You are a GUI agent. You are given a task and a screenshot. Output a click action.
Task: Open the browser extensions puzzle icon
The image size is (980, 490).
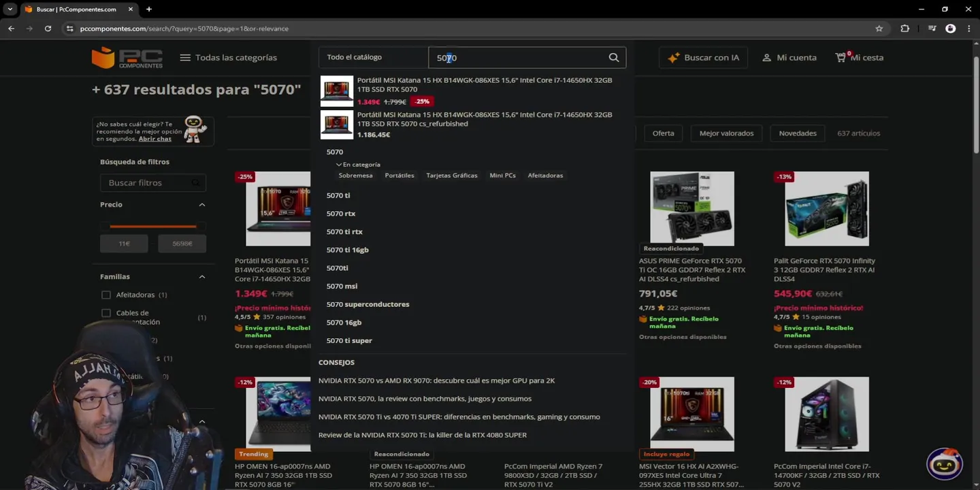[x=904, y=29]
